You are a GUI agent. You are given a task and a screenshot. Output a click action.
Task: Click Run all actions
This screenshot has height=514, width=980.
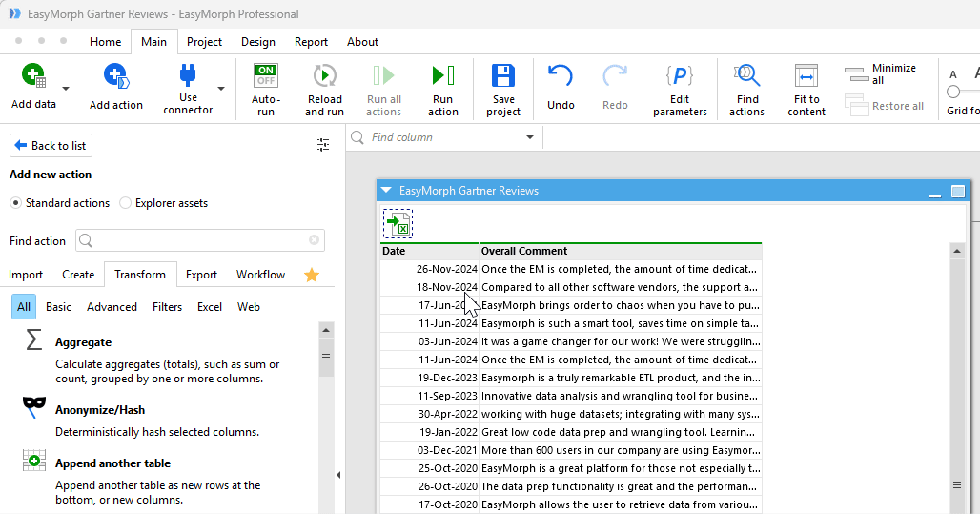pyautogui.click(x=384, y=90)
